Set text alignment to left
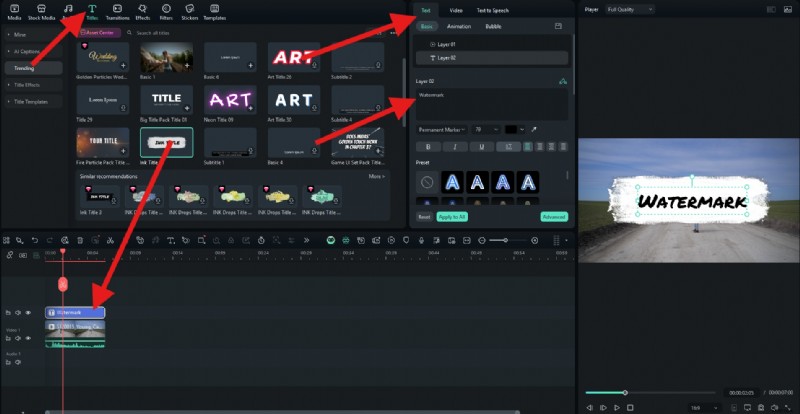 pyautogui.click(x=528, y=147)
